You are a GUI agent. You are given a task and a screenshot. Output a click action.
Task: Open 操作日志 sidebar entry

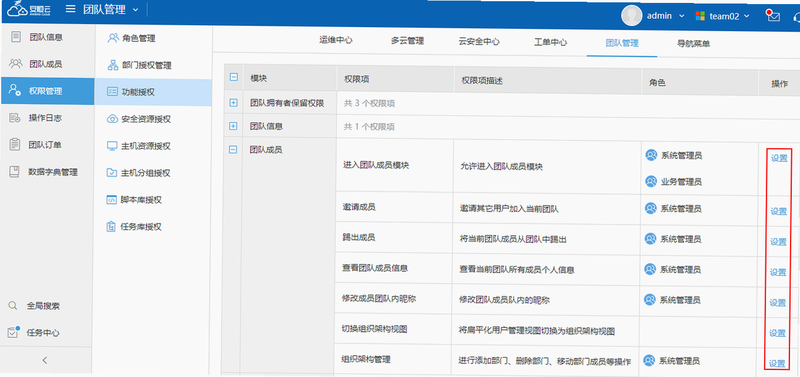[x=46, y=118]
